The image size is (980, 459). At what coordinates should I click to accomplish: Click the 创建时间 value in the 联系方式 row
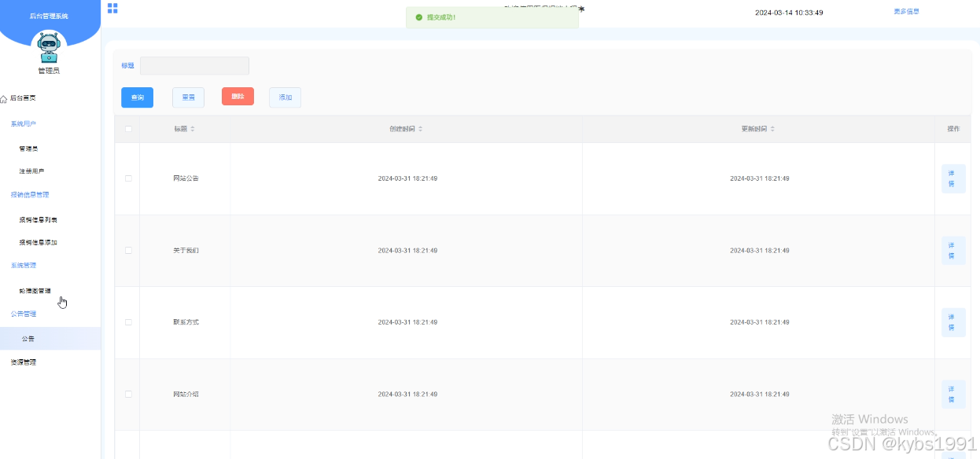point(407,322)
